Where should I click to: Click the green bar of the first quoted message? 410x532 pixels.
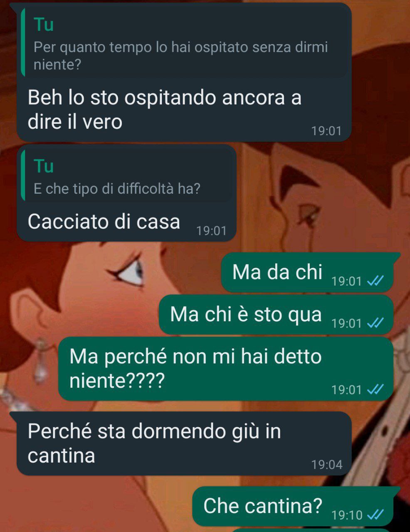pos(23,43)
